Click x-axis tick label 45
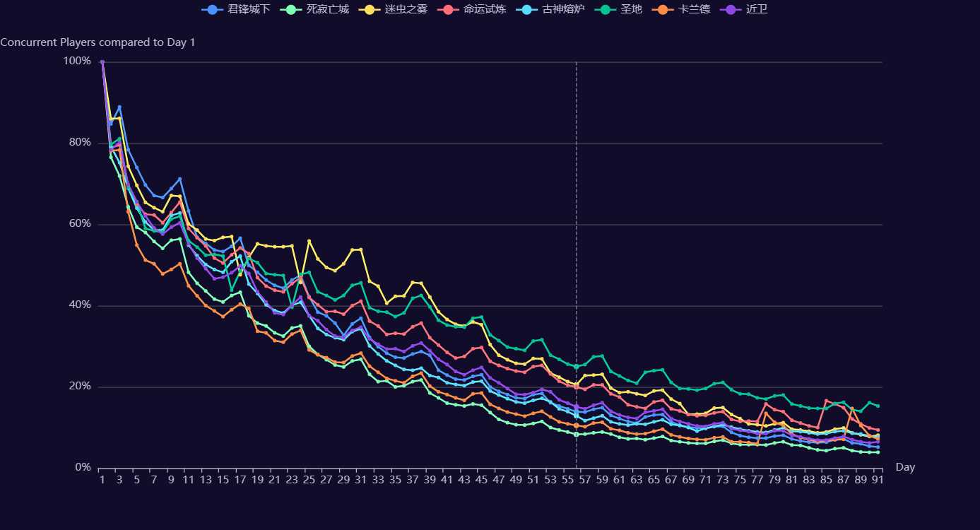Screen dimensions: 980x530 coord(481,481)
